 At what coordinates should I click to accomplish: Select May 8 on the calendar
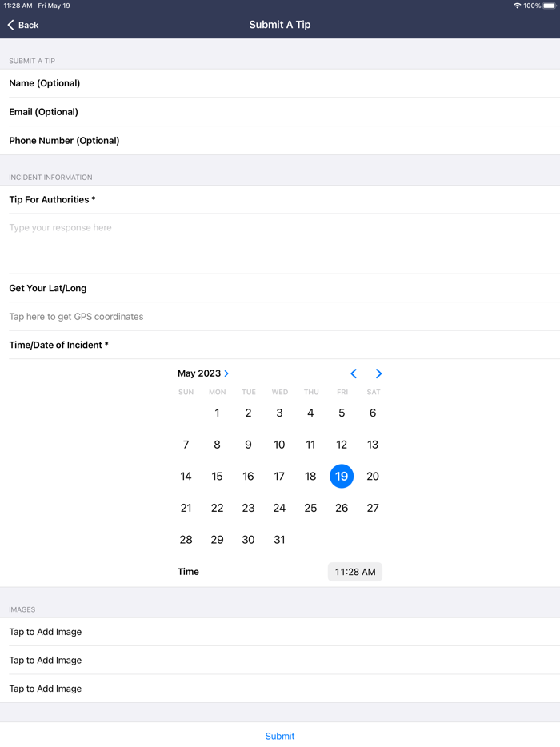217,445
